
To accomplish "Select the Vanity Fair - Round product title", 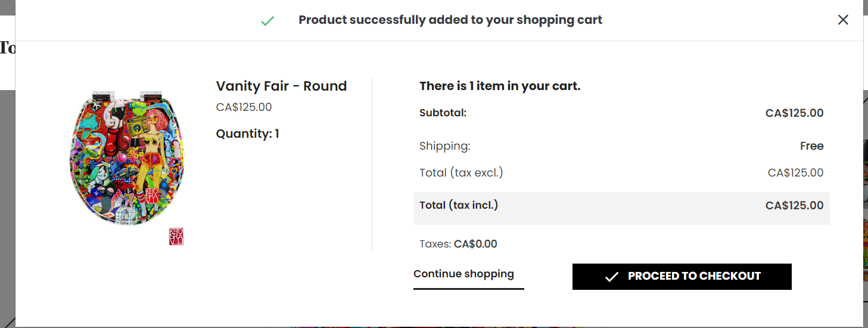I will 281,86.
